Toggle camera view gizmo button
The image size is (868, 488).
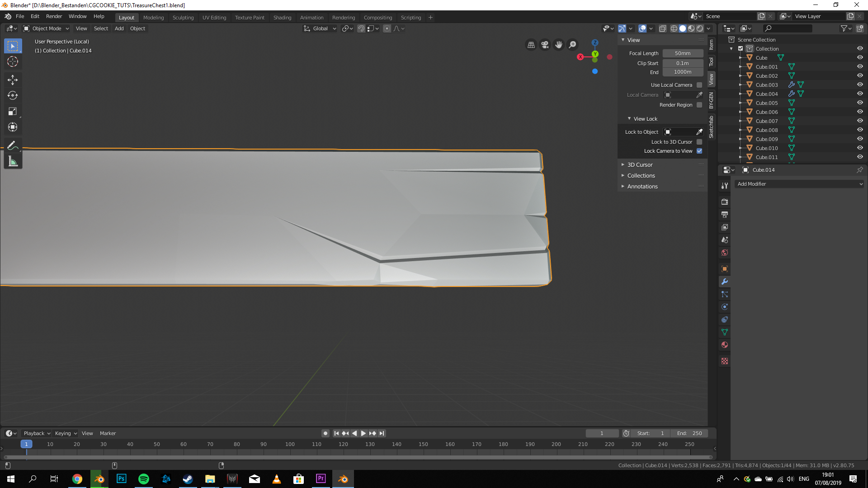point(545,45)
